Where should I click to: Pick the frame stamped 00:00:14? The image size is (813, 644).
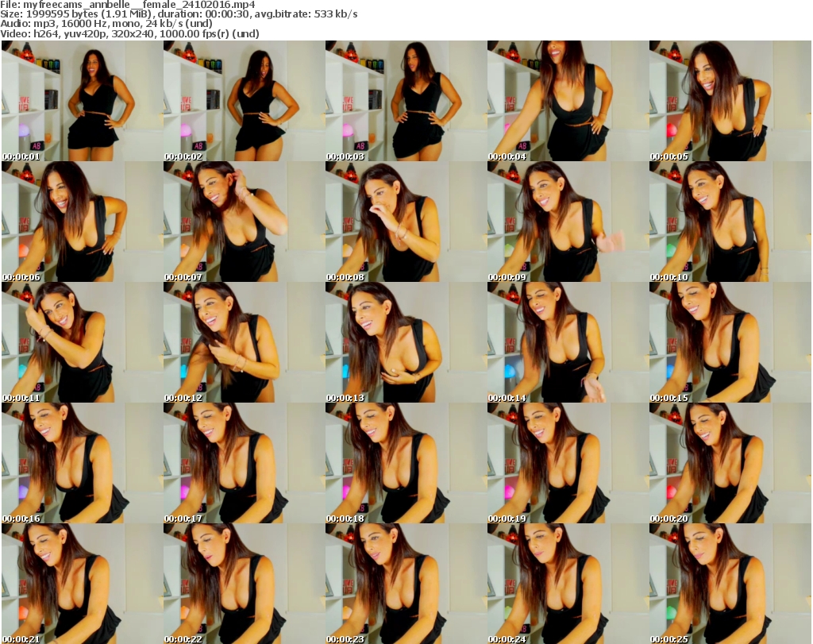pos(568,342)
